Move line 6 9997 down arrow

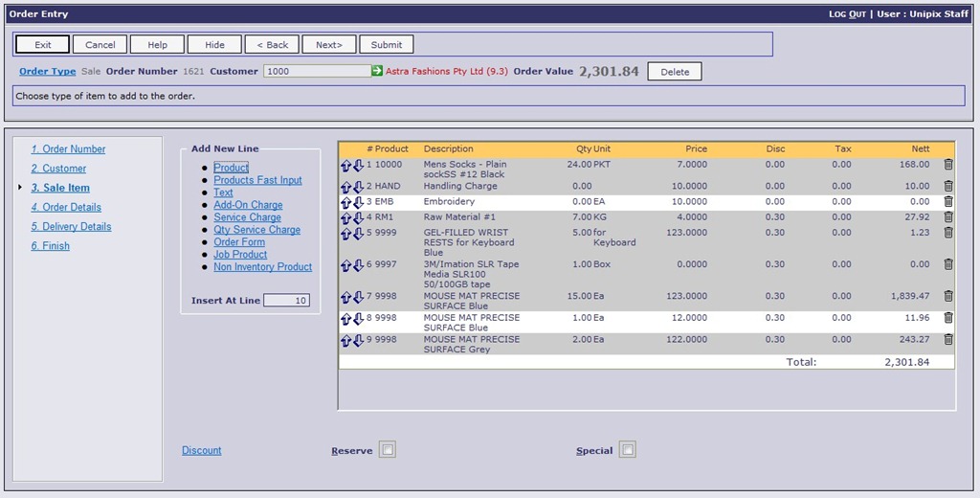pyautogui.click(x=358, y=266)
